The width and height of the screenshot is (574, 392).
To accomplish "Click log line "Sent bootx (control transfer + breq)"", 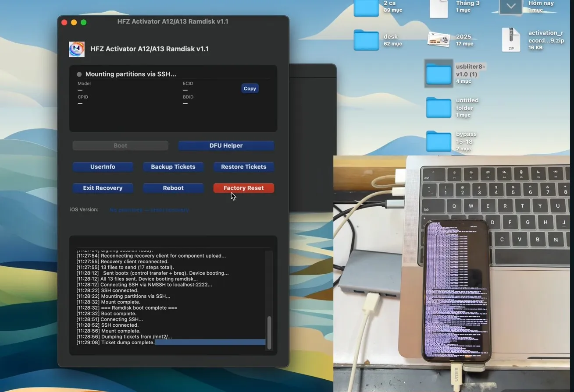I will pos(153,273).
